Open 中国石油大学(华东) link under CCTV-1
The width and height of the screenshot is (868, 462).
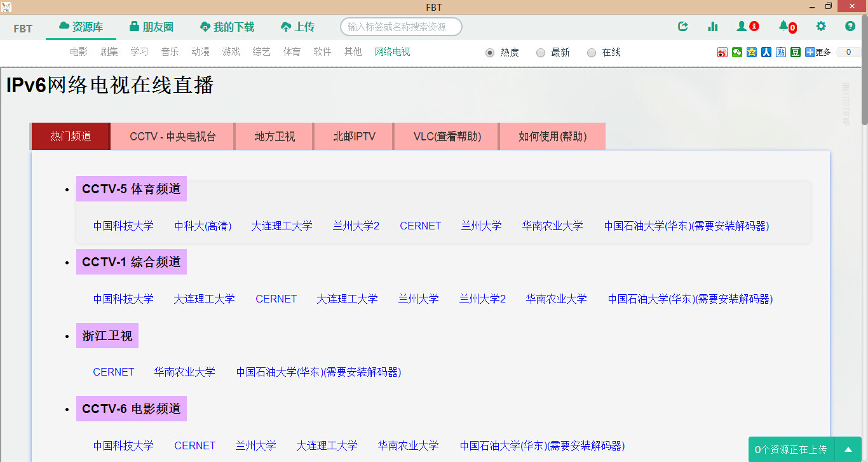690,299
